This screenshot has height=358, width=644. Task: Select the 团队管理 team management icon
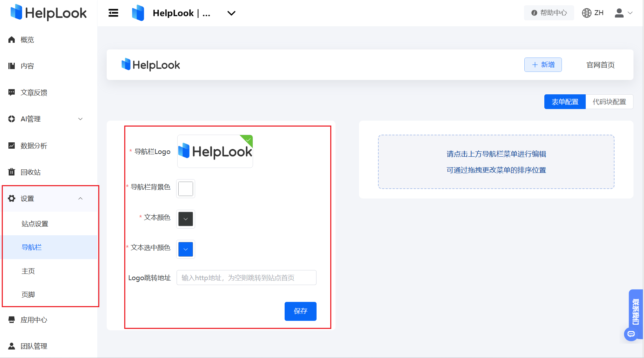click(12, 346)
